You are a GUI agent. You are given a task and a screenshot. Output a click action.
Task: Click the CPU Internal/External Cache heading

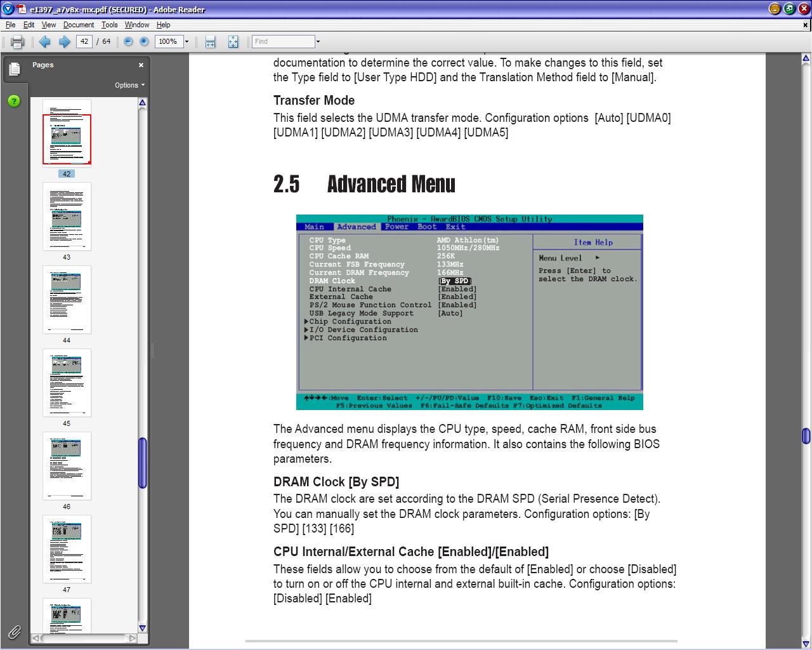(x=411, y=552)
